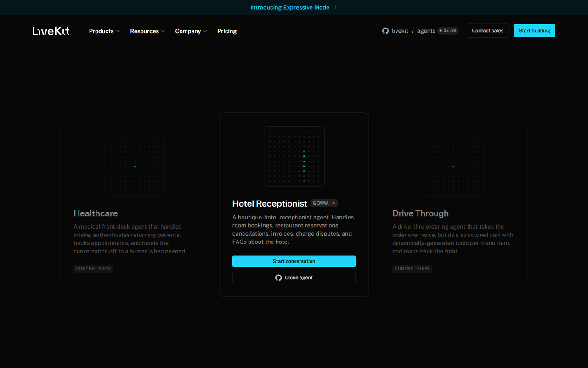Click the Start conversation button
This screenshot has height=368, width=588.
(294, 261)
